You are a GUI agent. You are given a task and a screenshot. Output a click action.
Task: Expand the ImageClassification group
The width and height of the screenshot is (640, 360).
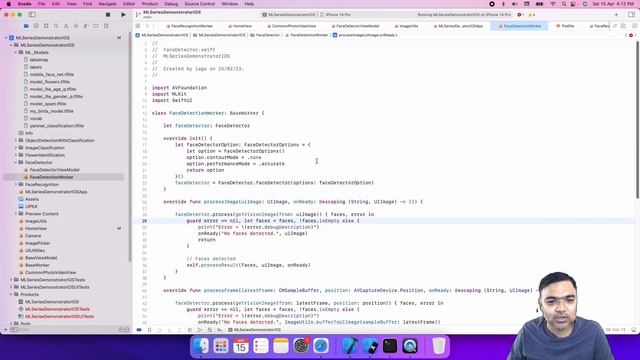tap(16, 148)
